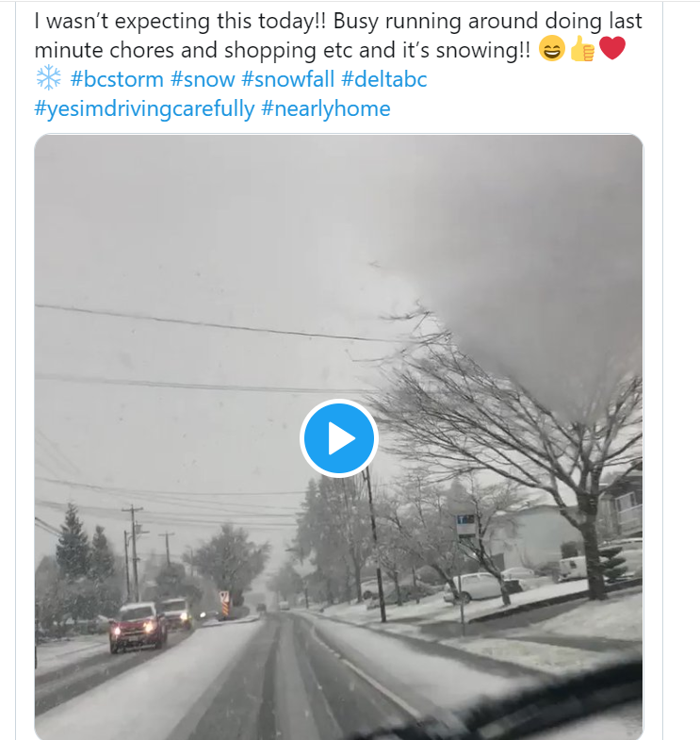Click the grinning face emoji

pyautogui.click(x=551, y=49)
